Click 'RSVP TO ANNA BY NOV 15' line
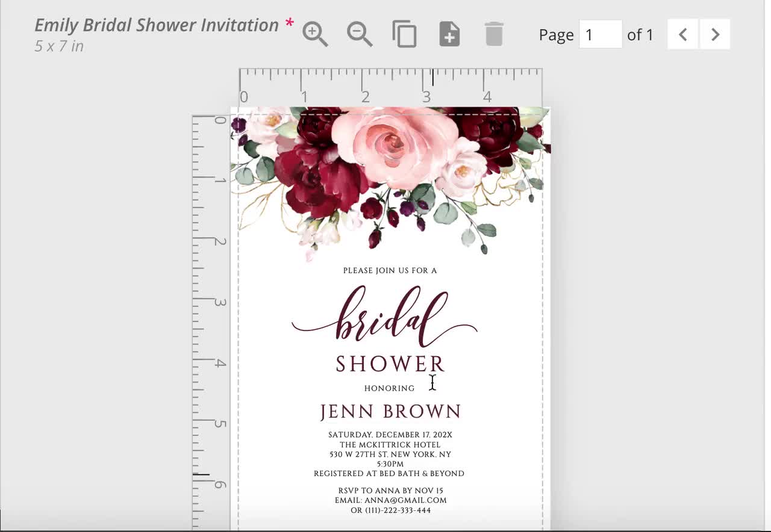 point(390,490)
